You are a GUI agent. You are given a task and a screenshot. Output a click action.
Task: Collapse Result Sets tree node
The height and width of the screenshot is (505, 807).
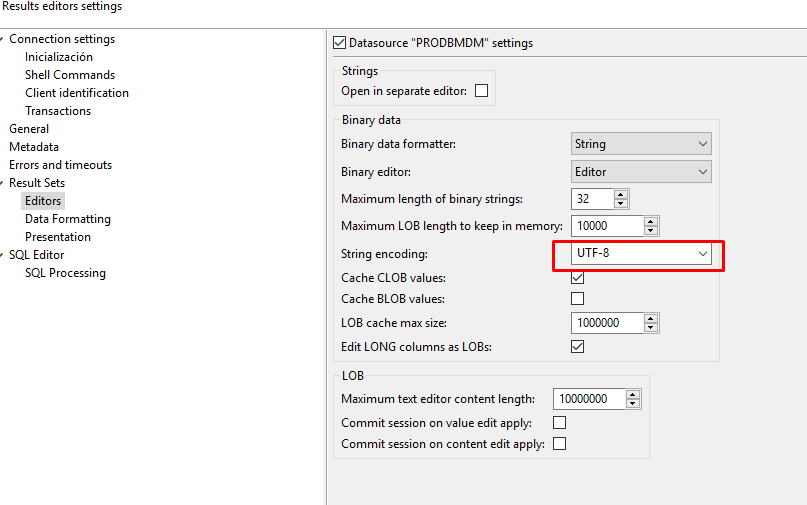pyautogui.click(x=2, y=183)
